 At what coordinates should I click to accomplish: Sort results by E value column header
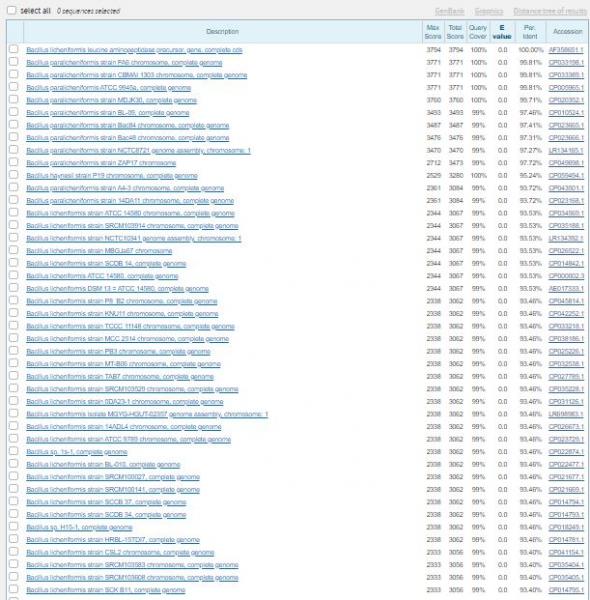click(502, 32)
